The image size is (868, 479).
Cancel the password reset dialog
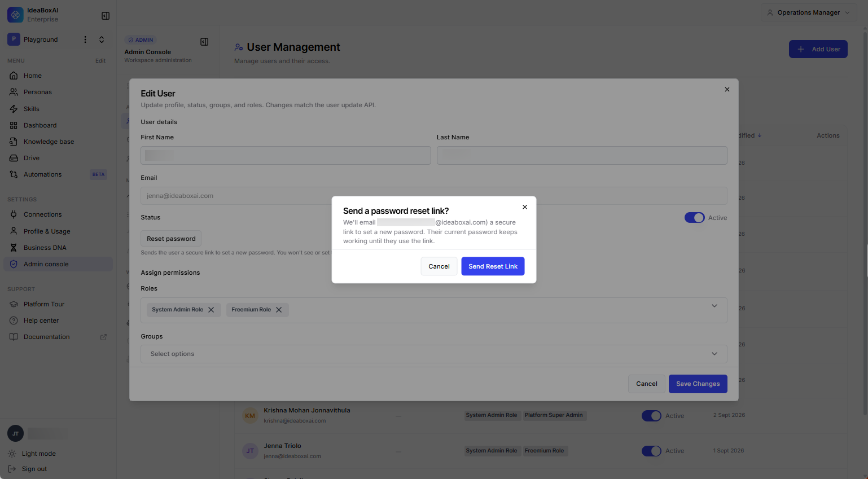(439, 266)
